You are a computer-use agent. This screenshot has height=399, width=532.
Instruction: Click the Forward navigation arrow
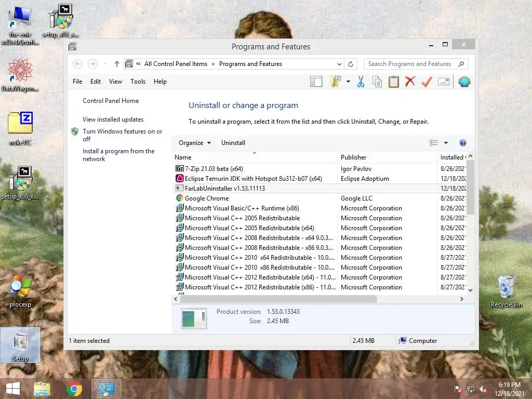(92, 64)
